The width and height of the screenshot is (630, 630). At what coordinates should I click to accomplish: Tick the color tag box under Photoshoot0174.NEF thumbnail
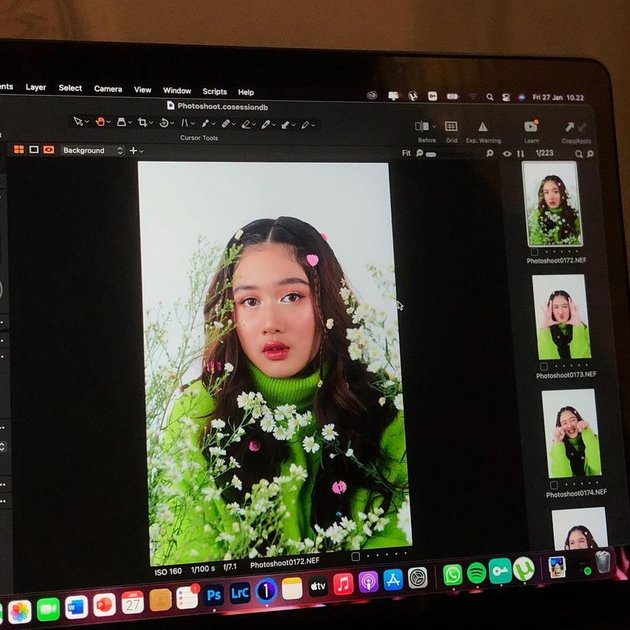(x=553, y=485)
